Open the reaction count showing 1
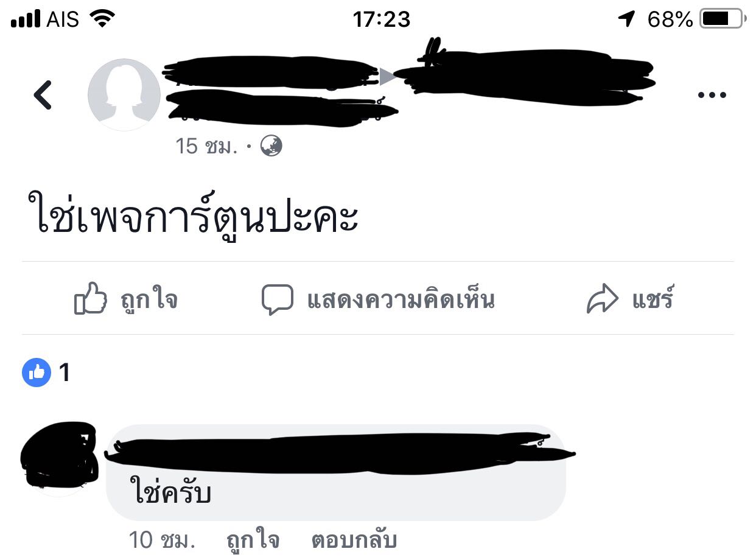The image size is (756, 560). click(x=65, y=373)
